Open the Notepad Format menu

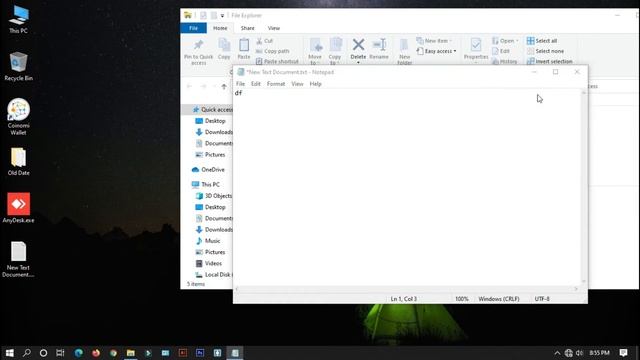(x=276, y=84)
